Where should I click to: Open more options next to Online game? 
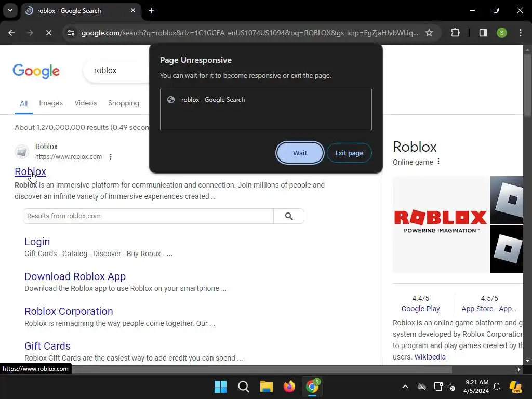(438, 162)
